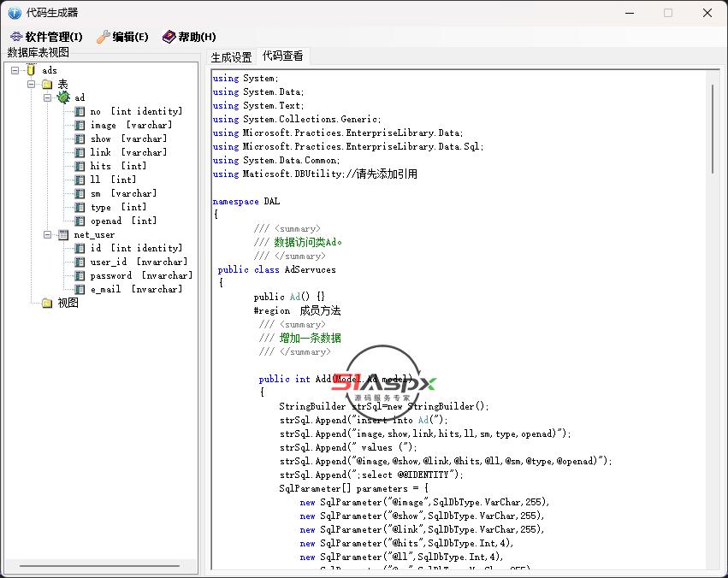Image resolution: width=728 pixels, height=578 pixels.
Task: Select the 表 tree node label
Action: tap(62, 85)
